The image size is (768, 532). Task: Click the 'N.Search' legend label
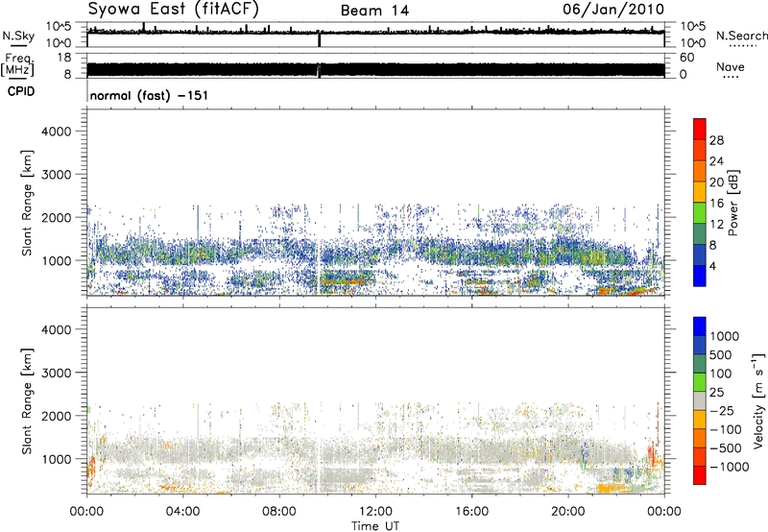click(741, 36)
